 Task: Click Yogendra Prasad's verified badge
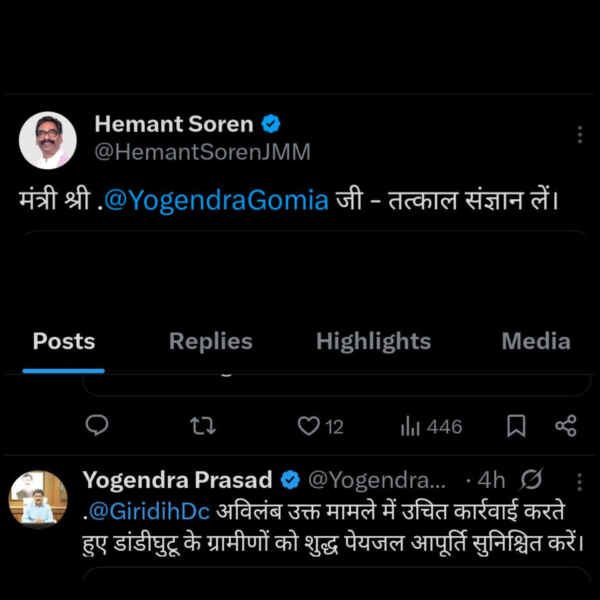(291, 480)
